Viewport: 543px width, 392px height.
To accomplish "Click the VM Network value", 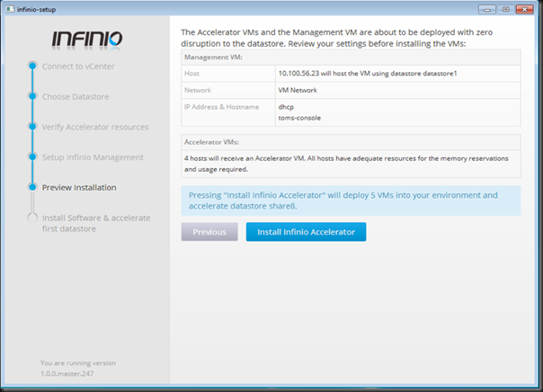I will (298, 90).
